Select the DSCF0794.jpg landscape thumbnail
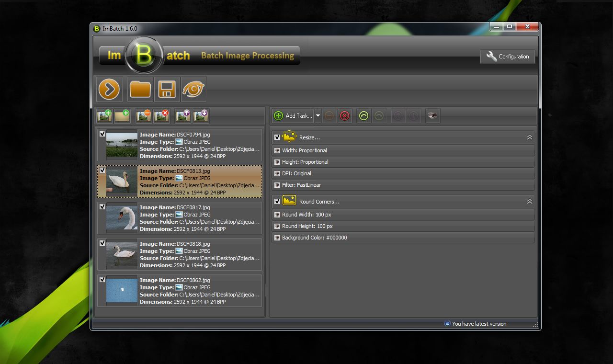The width and height of the screenshot is (613, 364). click(x=122, y=145)
